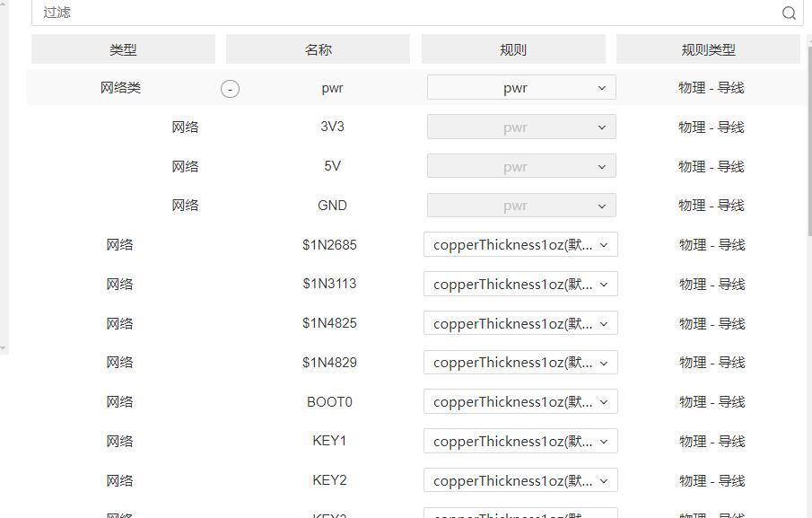Open the rule dropdown for KEY2 network
Image resolution: width=812 pixels, height=518 pixels.
[520, 481]
